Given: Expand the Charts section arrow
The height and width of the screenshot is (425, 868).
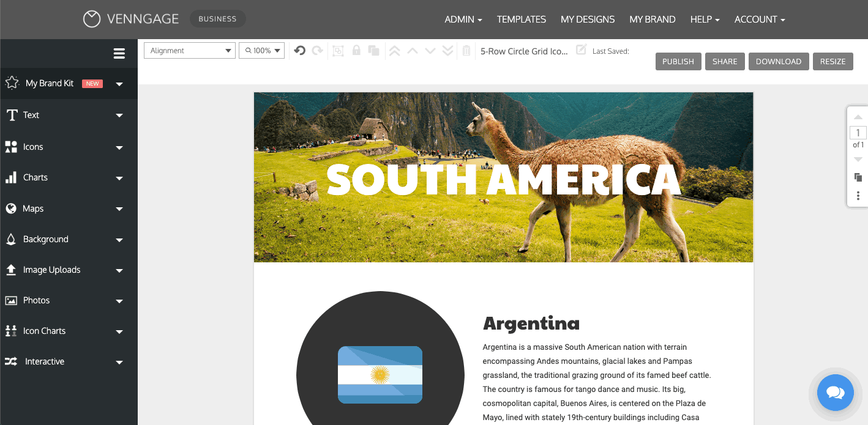Looking at the screenshot, I should click(x=119, y=179).
